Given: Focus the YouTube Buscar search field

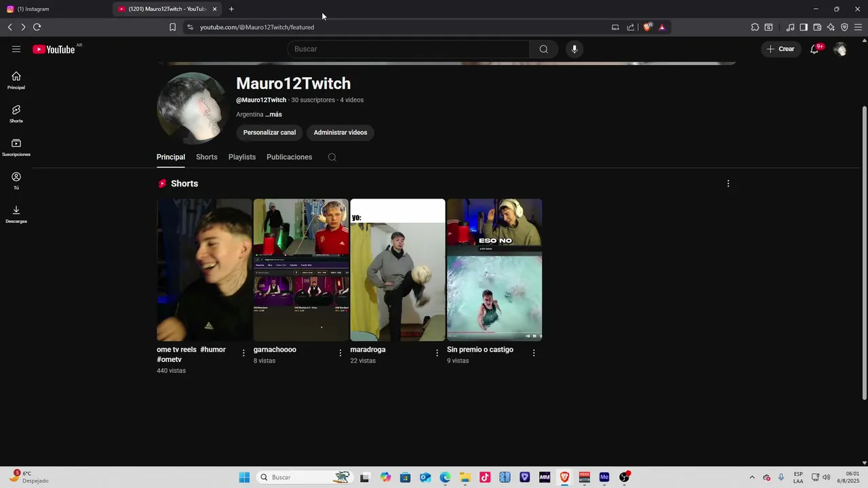Looking at the screenshot, I should 409,49.
